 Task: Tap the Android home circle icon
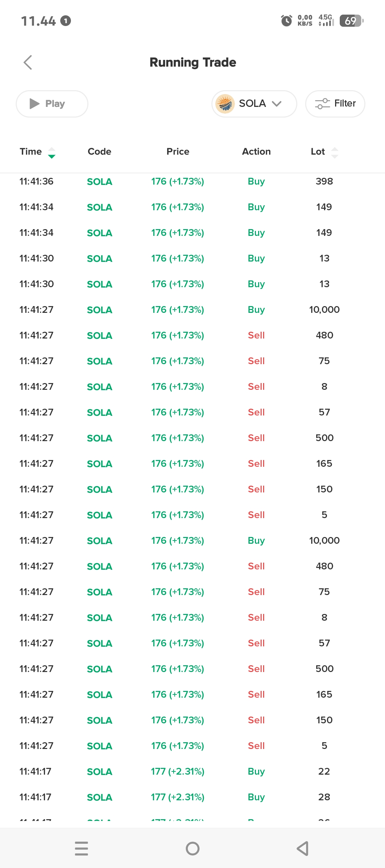pyautogui.click(x=192, y=848)
